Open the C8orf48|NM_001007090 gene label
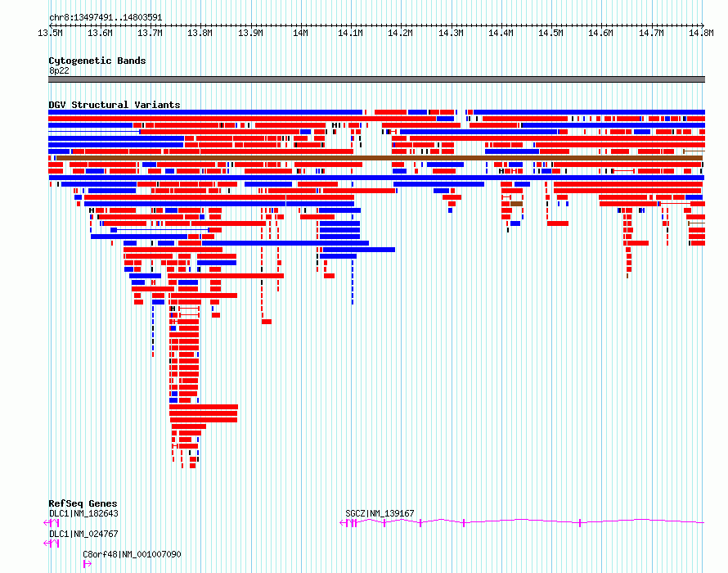This screenshot has height=573, width=728. click(132, 554)
